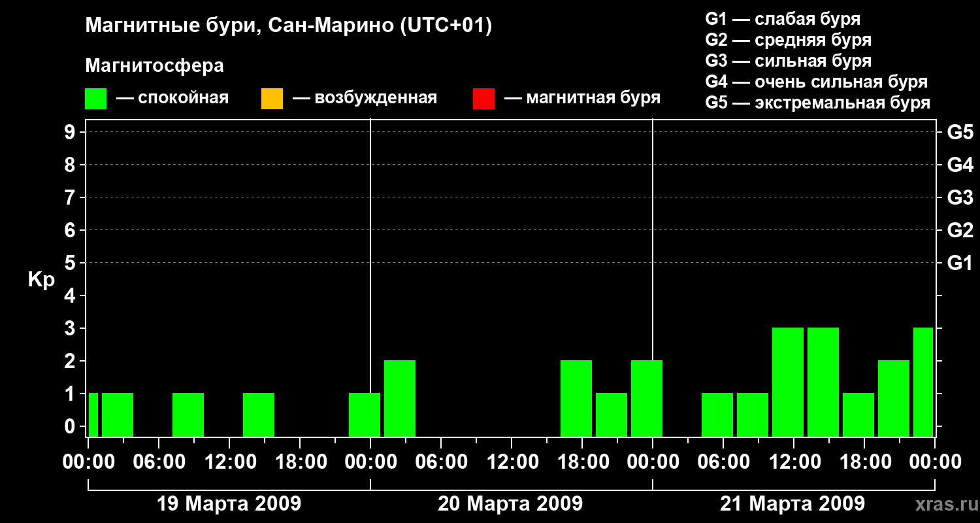This screenshot has width=980, height=523.
Task: Click the '— магнитная буря' legend label
Action: (583, 98)
